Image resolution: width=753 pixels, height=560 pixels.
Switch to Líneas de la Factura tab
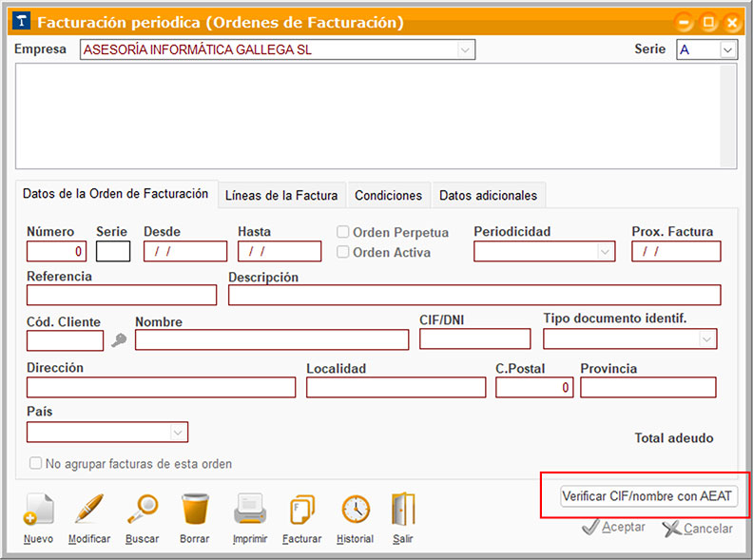click(281, 195)
